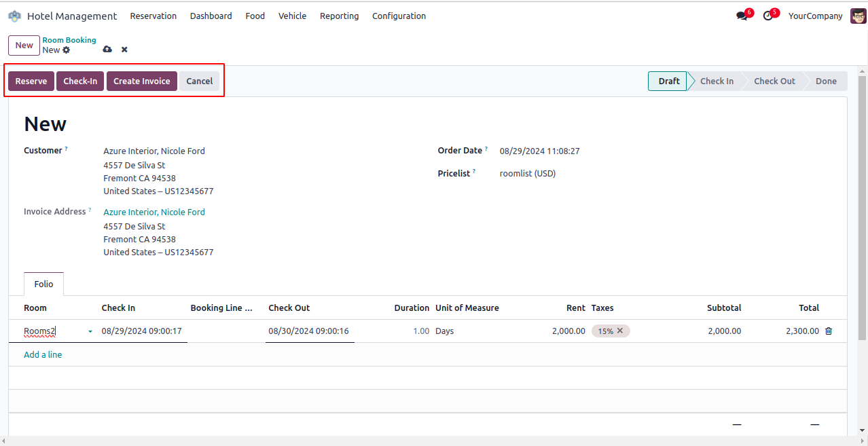
Task: Select the Folio tab
Action: tap(43, 284)
